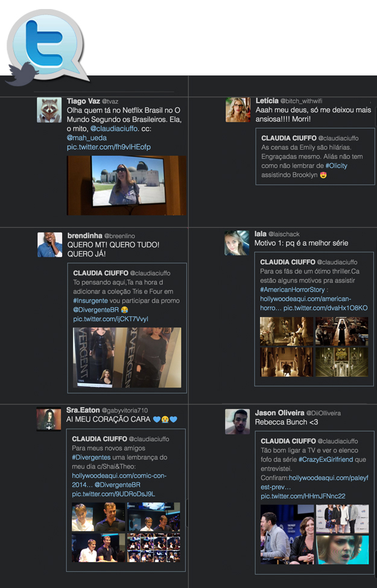Viewport: 377px width, 588px height.
Task: Click the #AmericanHorrorStory hashtag
Action: pyautogui.click(x=294, y=290)
